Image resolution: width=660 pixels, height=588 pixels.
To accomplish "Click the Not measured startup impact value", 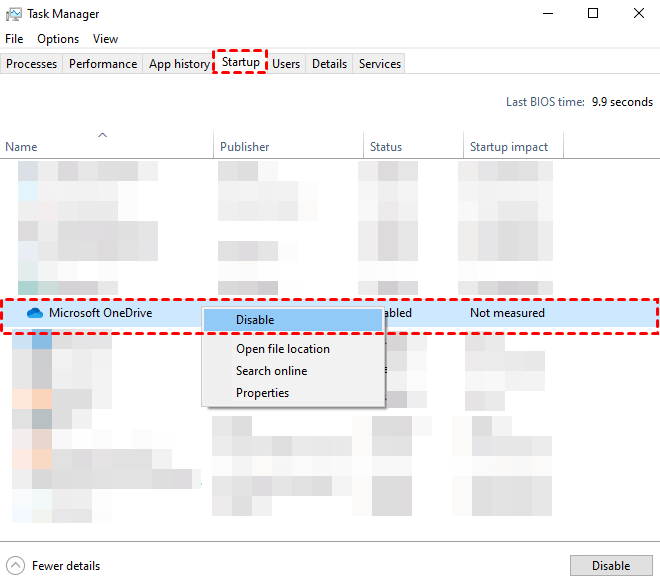I will pos(507,313).
